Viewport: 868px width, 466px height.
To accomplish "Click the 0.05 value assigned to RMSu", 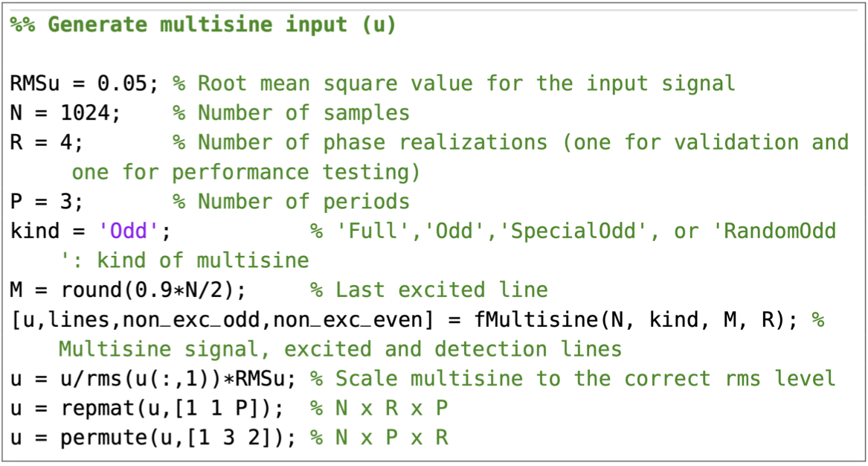I will [129, 83].
